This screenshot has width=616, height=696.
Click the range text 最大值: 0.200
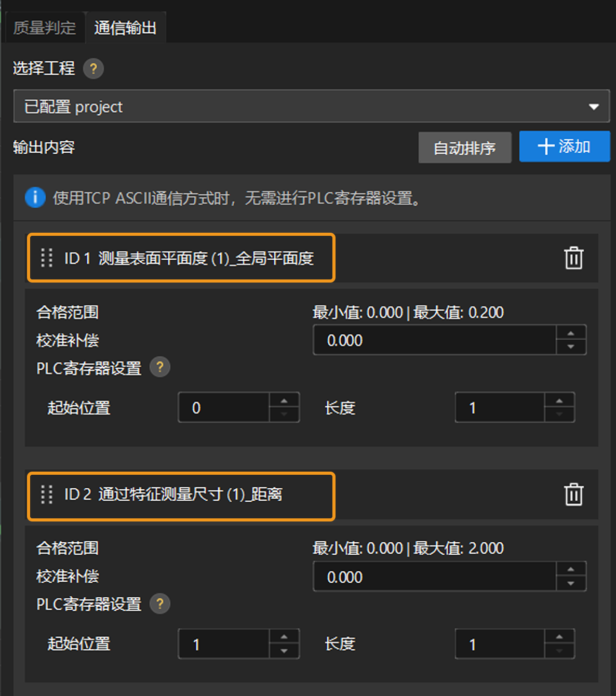[x=459, y=312]
